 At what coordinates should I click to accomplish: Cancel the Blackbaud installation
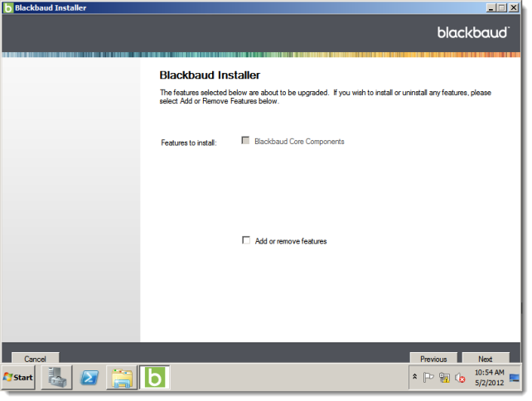(36, 358)
